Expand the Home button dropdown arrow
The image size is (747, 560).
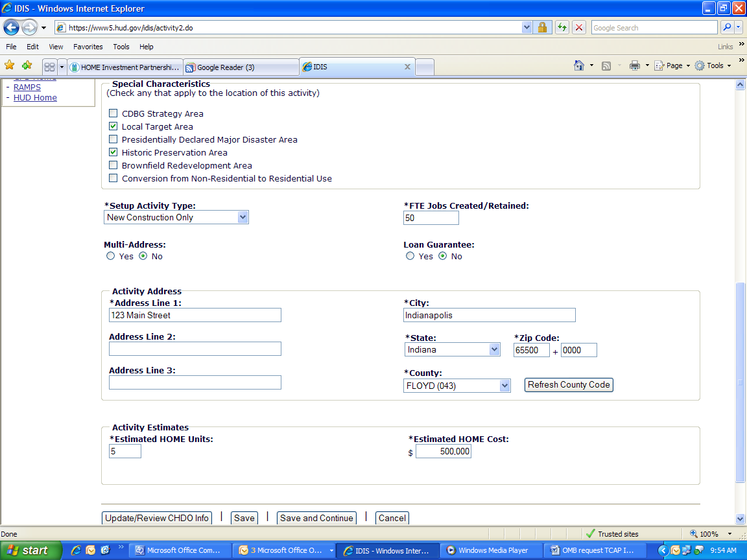(591, 65)
